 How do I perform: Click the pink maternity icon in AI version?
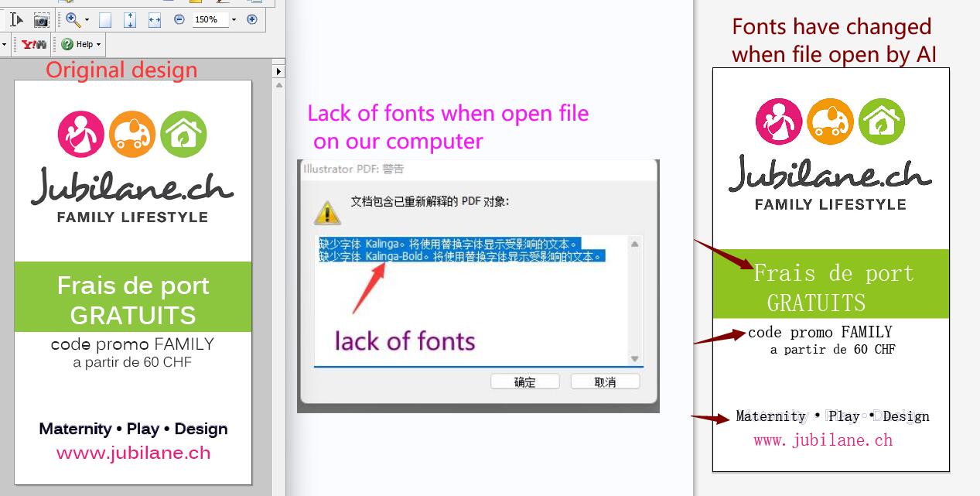coord(778,121)
